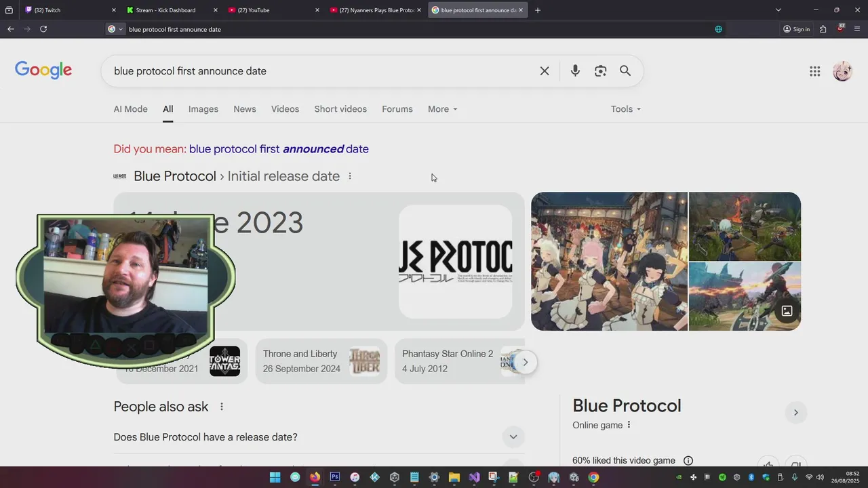Open a new browser tab
868x488 pixels.
(x=538, y=10)
